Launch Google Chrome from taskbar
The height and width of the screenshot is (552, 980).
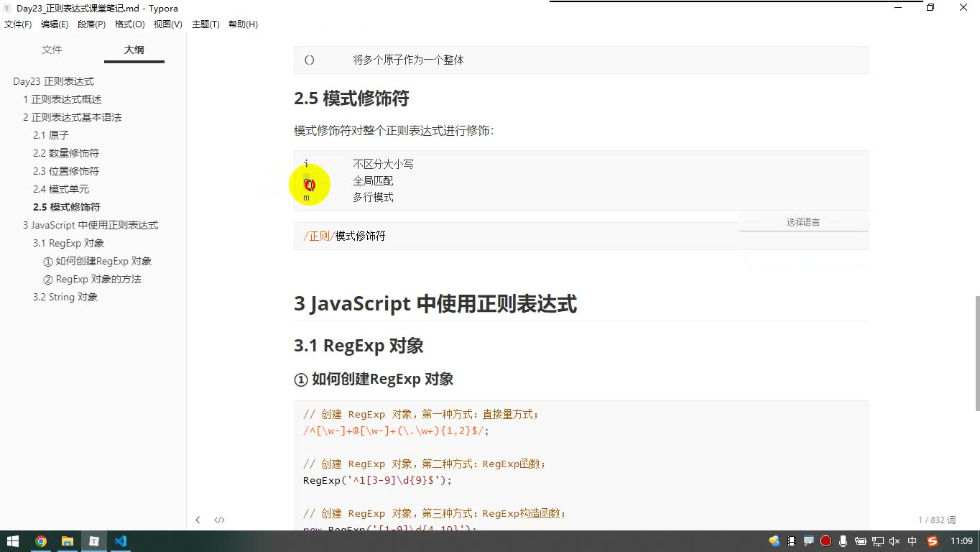40,541
